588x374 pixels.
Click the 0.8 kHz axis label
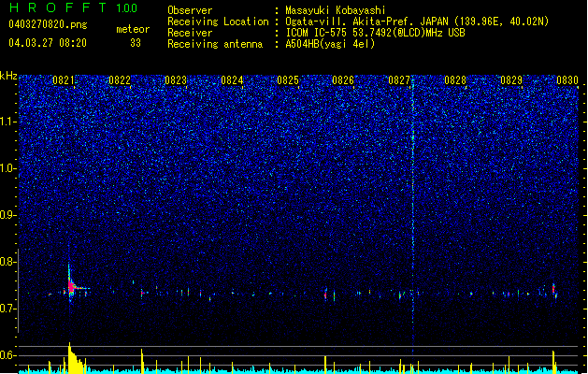[x=8, y=262]
